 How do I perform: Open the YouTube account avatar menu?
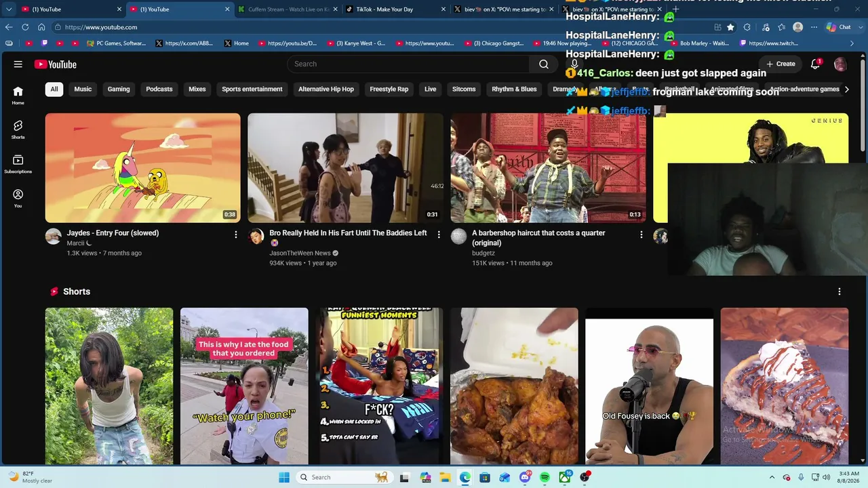(840, 64)
